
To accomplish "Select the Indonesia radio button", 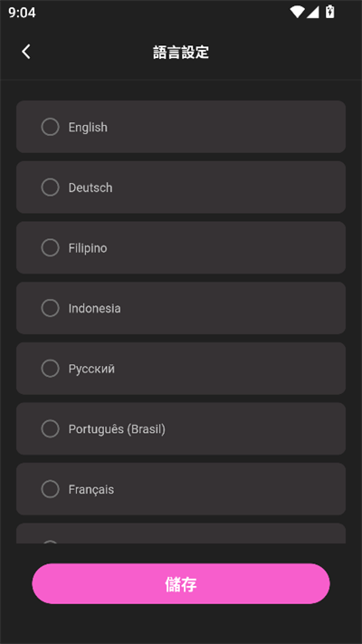I will click(x=50, y=308).
